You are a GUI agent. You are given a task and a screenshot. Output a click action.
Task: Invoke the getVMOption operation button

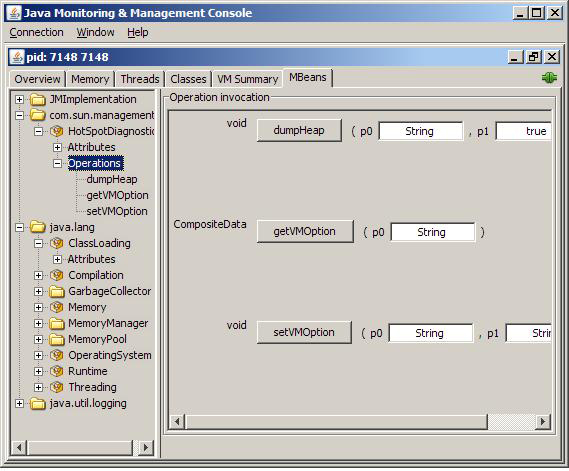305,231
